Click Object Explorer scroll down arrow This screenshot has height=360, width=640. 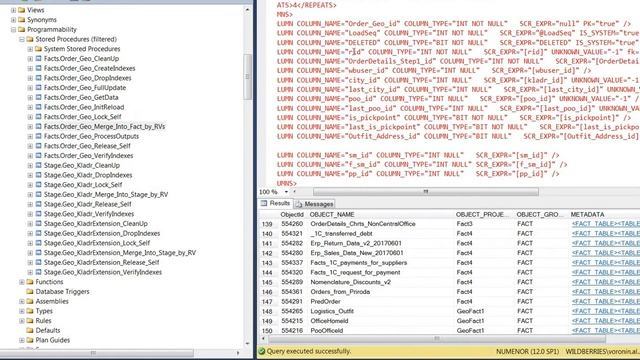pos(247,344)
